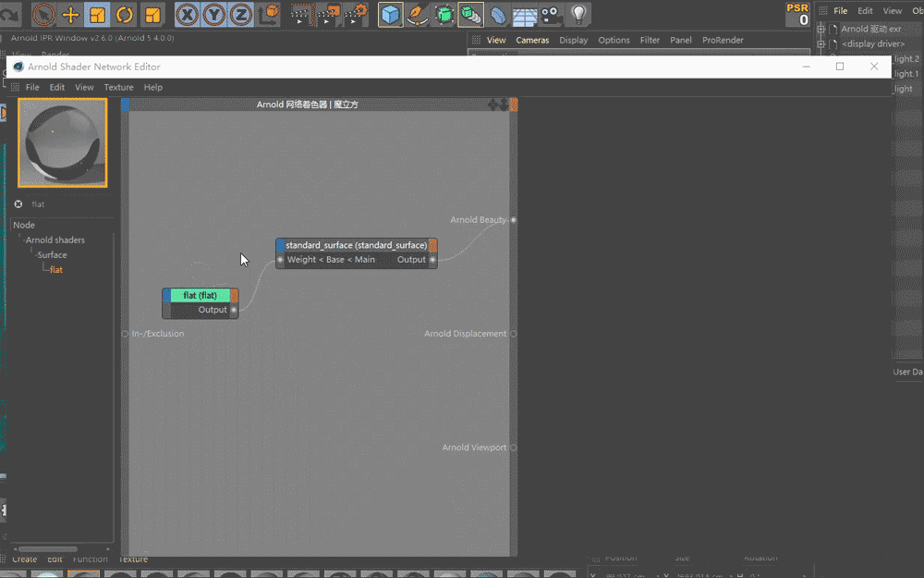Select the flat shader in node tree
The height and width of the screenshot is (578, 924).
click(56, 269)
